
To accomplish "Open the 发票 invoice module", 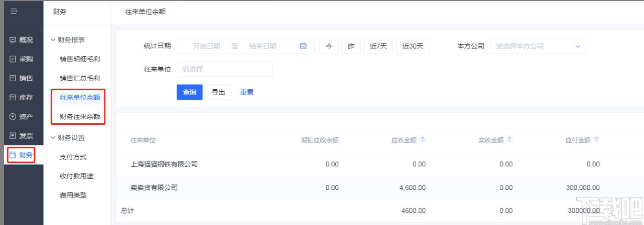I will coord(22,136).
